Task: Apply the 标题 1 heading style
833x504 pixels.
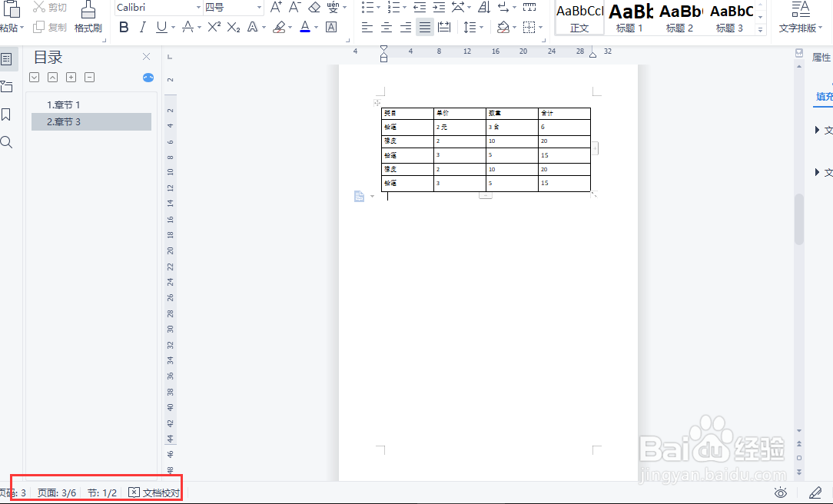Action: [629, 18]
